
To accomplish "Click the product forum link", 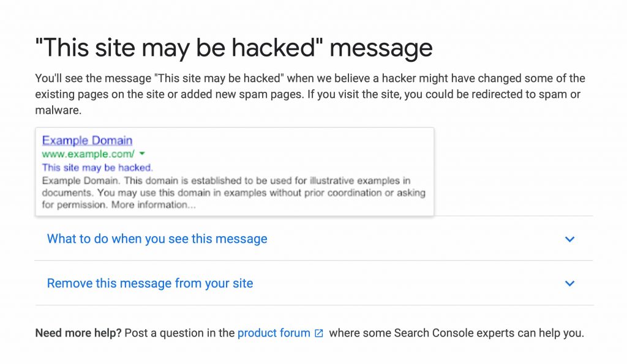I will [x=274, y=333].
